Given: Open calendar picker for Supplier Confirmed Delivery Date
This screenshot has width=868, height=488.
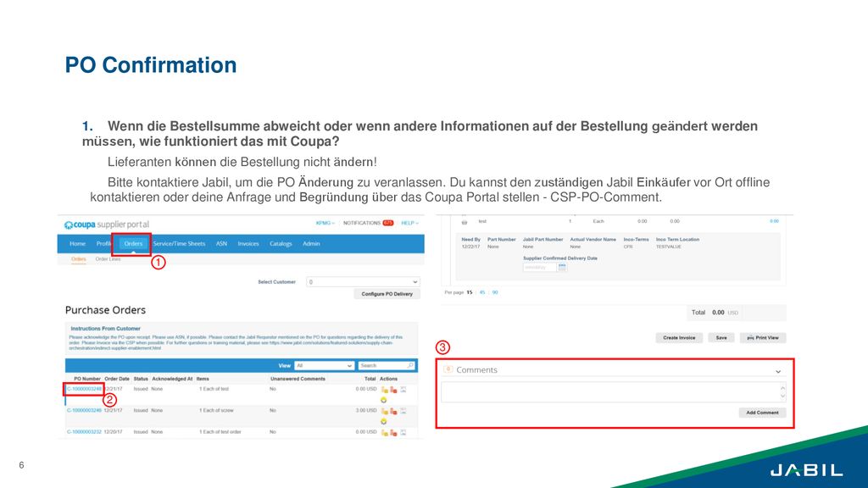Looking at the screenshot, I should pyautogui.click(x=562, y=267).
